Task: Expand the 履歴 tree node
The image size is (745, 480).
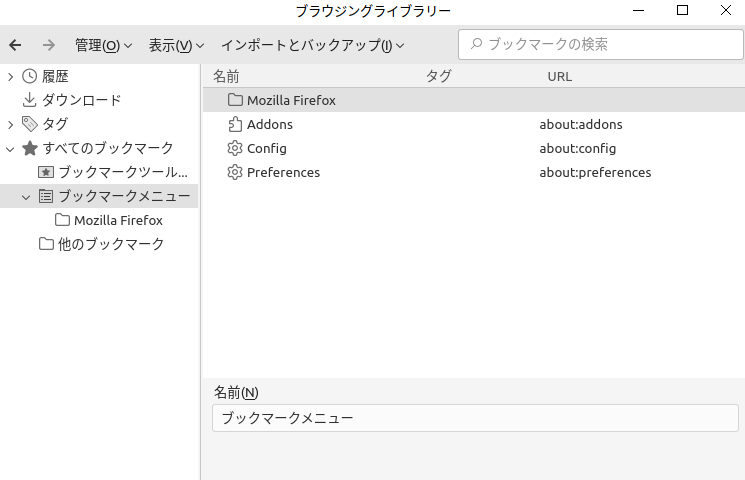Action: tap(10, 76)
